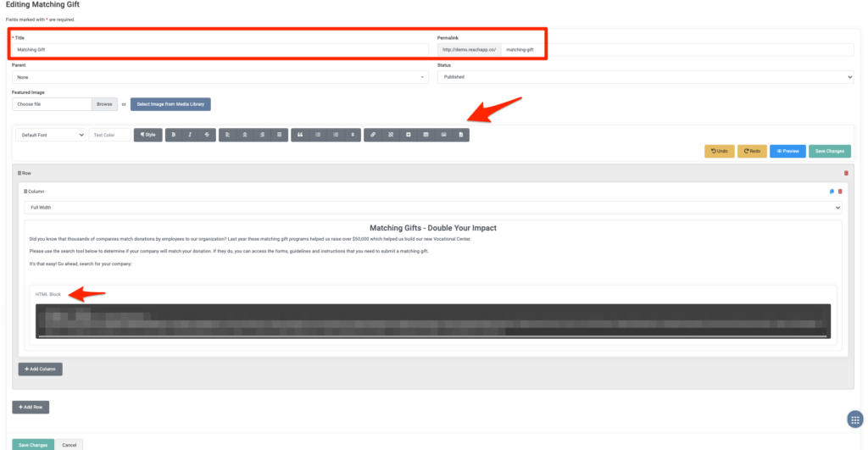Viewport: 868px width, 450px height.
Task: Open the Parent dropdown set to None
Action: [x=220, y=77]
